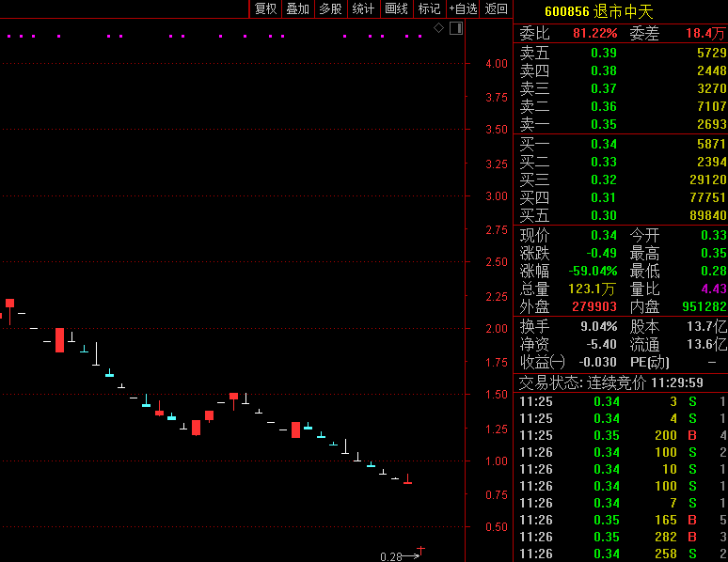Image resolution: width=728 pixels, height=562 pixels.
Task: Click the diamond icon above the chart
Action: [x=438, y=28]
